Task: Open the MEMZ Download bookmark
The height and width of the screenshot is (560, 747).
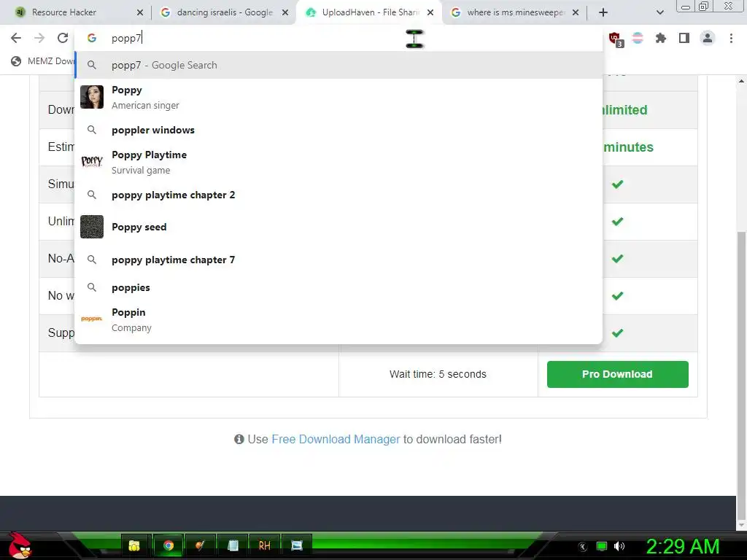Action: 43,61
